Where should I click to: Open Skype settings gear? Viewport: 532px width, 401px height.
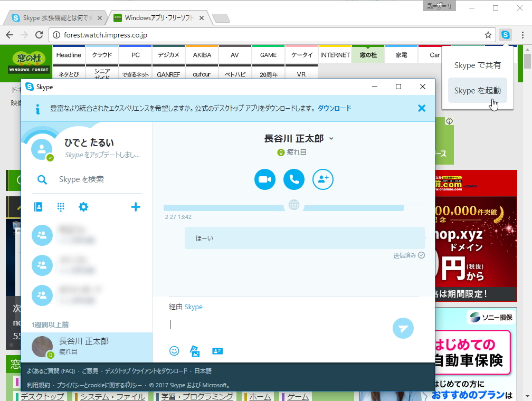click(x=83, y=207)
